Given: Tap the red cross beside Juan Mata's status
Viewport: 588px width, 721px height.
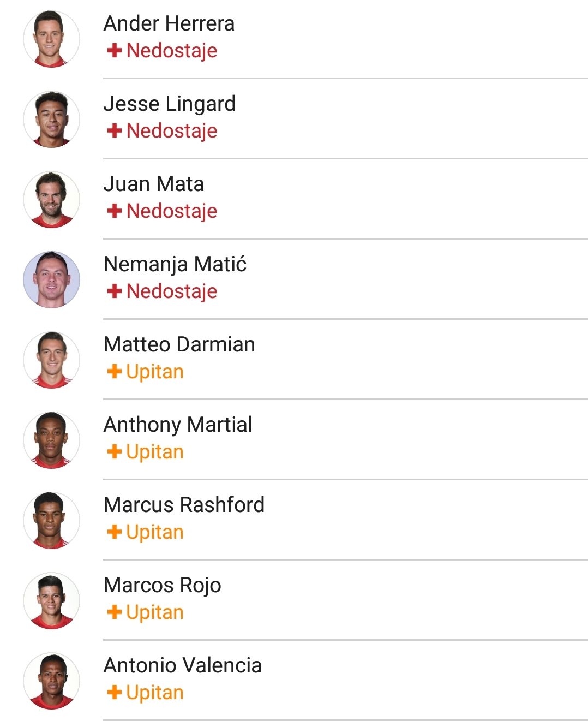Looking at the screenshot, I should (x=114, y=211).
